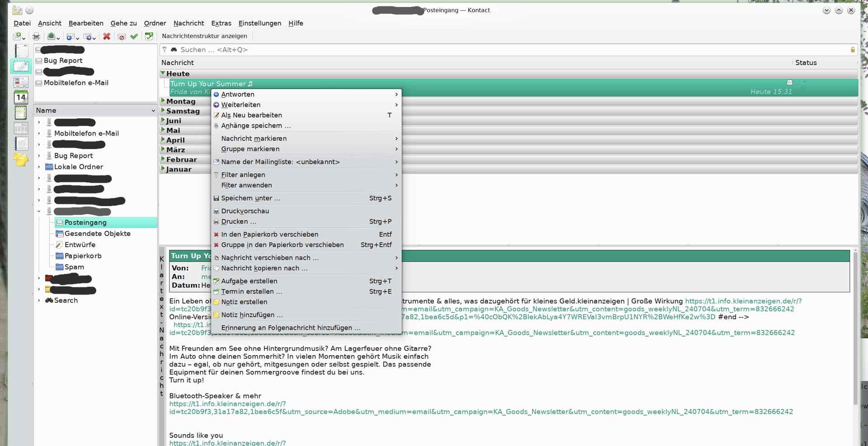
Task: Expand the Montag message group
Action: 163,101
